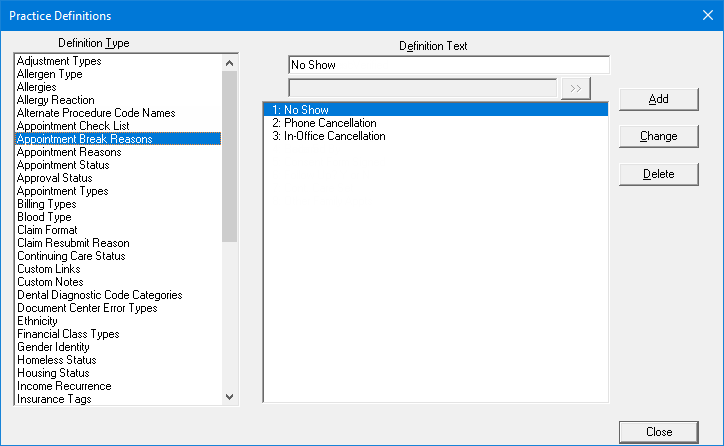Select Income Recurrence in the list
The height and width of the screenshot is (446, 724).
click(118, 386)
